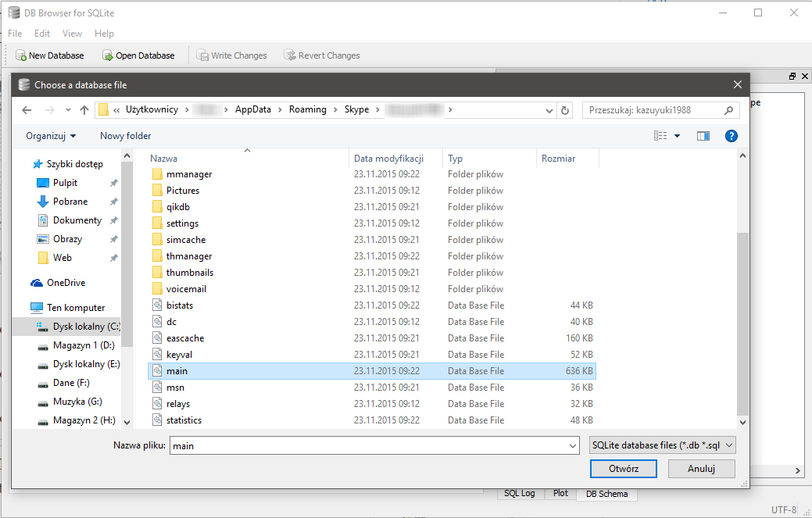
Task: Open the File menu
Action: pos(15,33)
